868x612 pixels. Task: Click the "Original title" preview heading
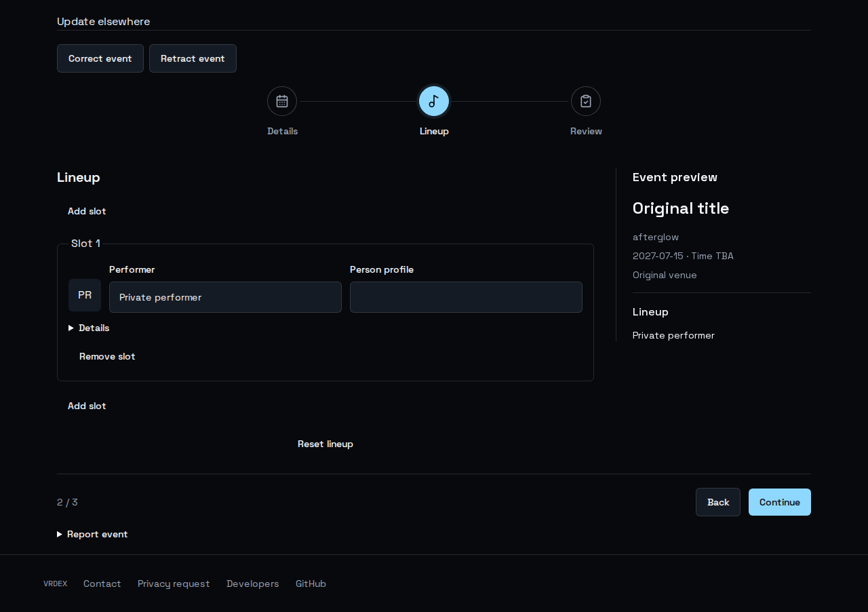click(681, 208)
